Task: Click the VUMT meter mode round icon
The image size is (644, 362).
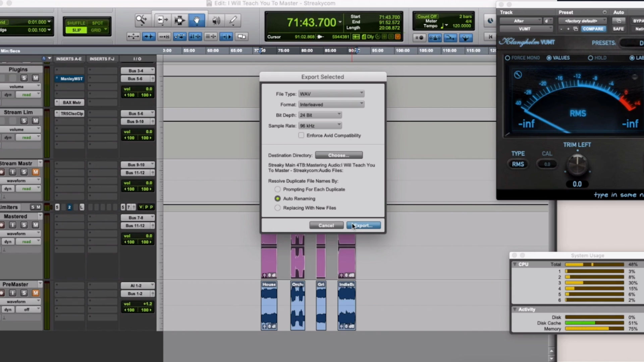Action: (518, 75)
